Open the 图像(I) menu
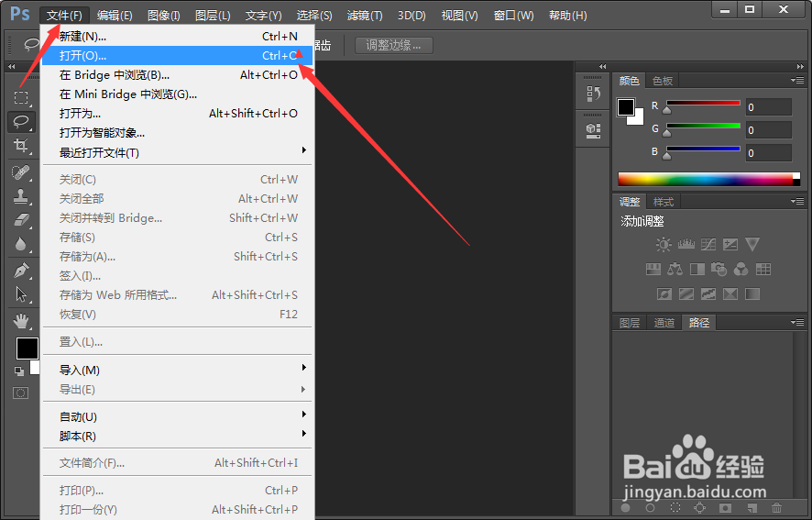The width and height of the screenshot is (812, 520). click(164, 15)
